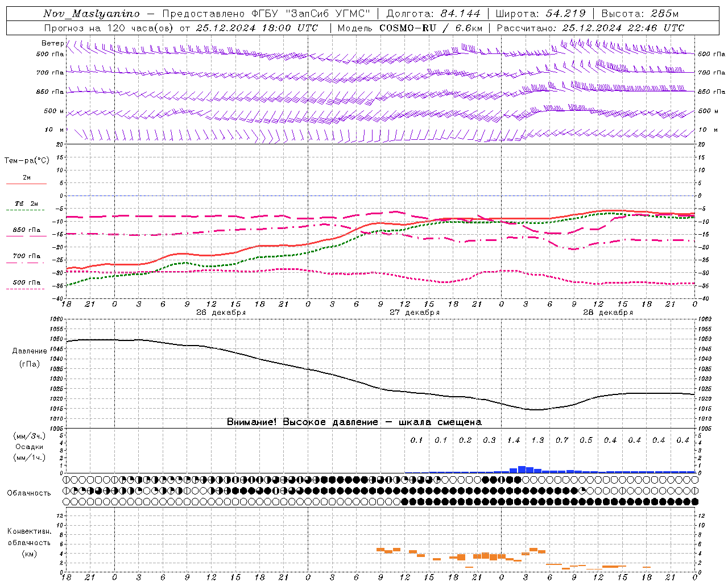The width and height of the screenshot is (728, 582).
Task: Click the 0.2 precipitation value
Action: click(465, 440)
